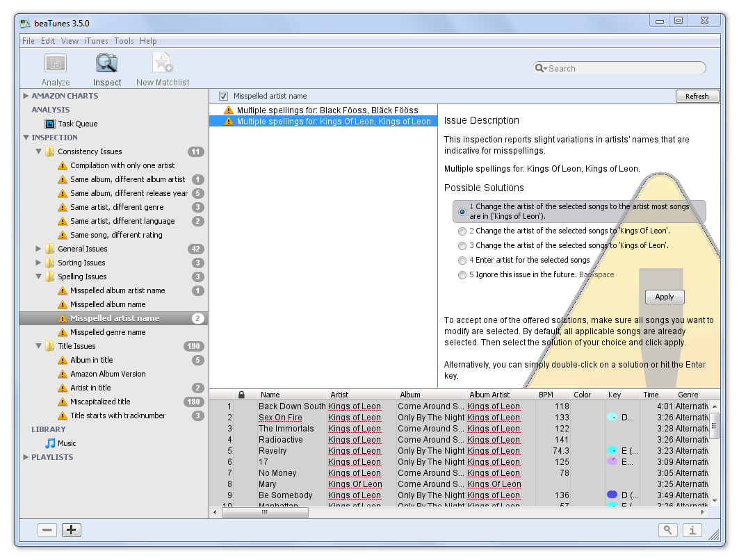Sort songs by the BPM column header
Screen dimensions: 739x560
pos(553,395)
